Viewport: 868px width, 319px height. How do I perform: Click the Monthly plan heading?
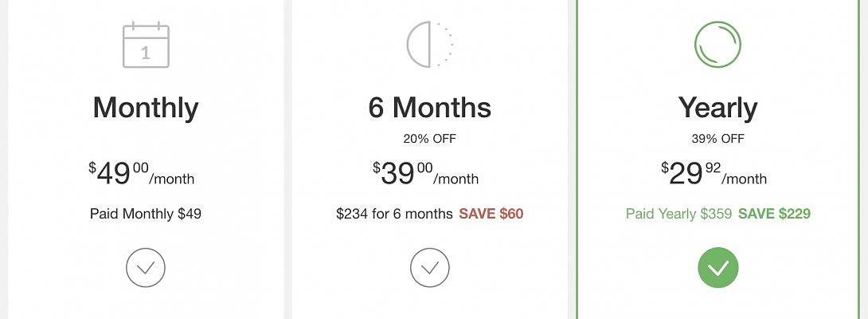146,107
